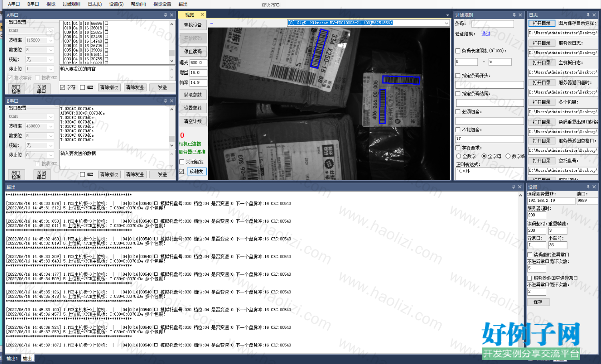Open the COM4 port dropdown
Viewport: 601px width, 364px height.
51,117
